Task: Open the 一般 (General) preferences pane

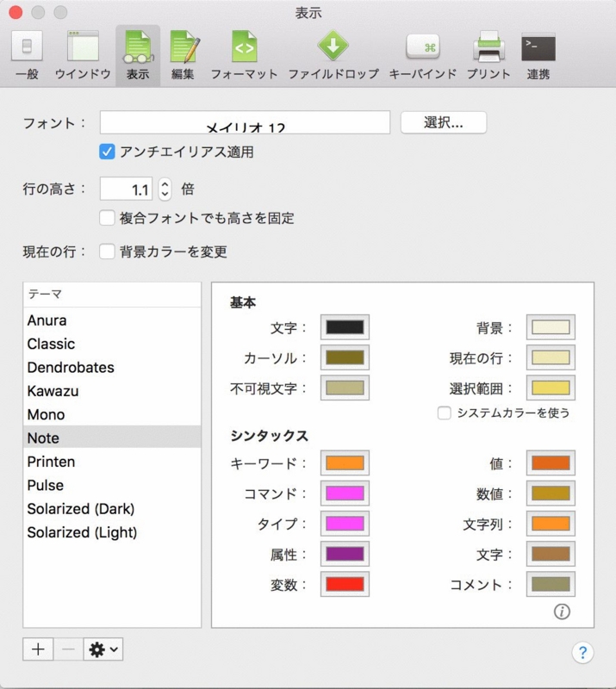Action: [27, 55]
